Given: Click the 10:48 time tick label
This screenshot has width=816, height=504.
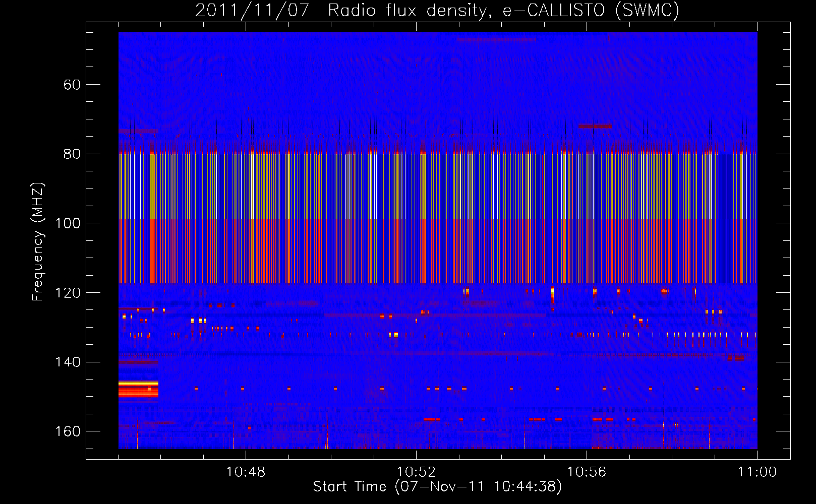Looking at the screenshot, I should click(x=246, y=472).
